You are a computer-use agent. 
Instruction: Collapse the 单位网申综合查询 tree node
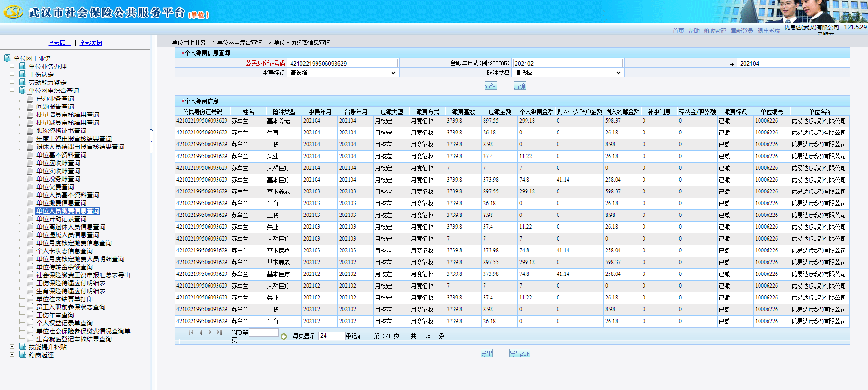pyautogui.click(x=12, y=90)
